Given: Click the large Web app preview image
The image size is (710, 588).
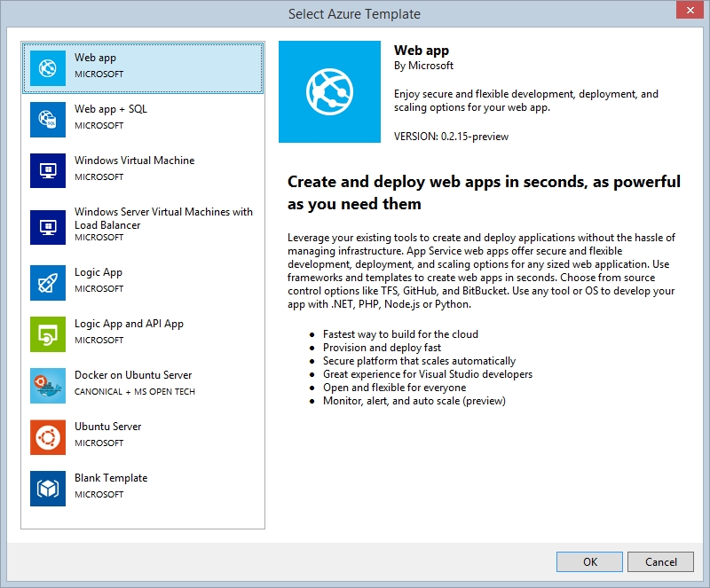Looking at the screenshot, I should (329, 92).
